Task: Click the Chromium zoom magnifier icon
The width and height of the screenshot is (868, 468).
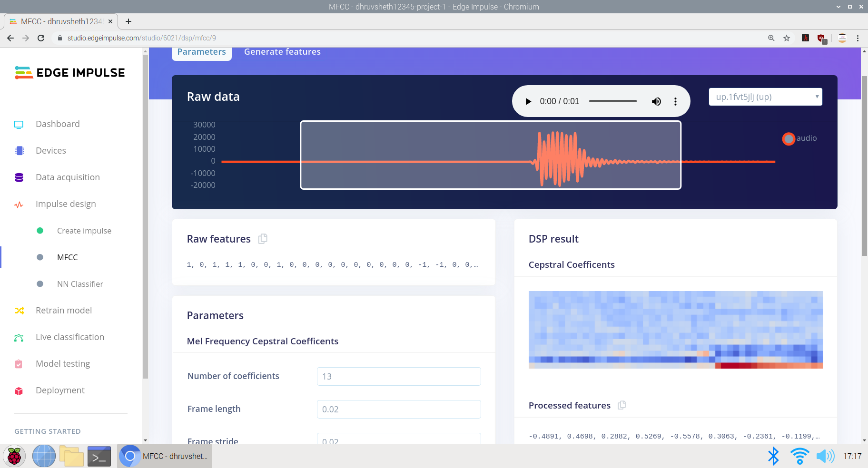Action: click(x=771, y=38)
